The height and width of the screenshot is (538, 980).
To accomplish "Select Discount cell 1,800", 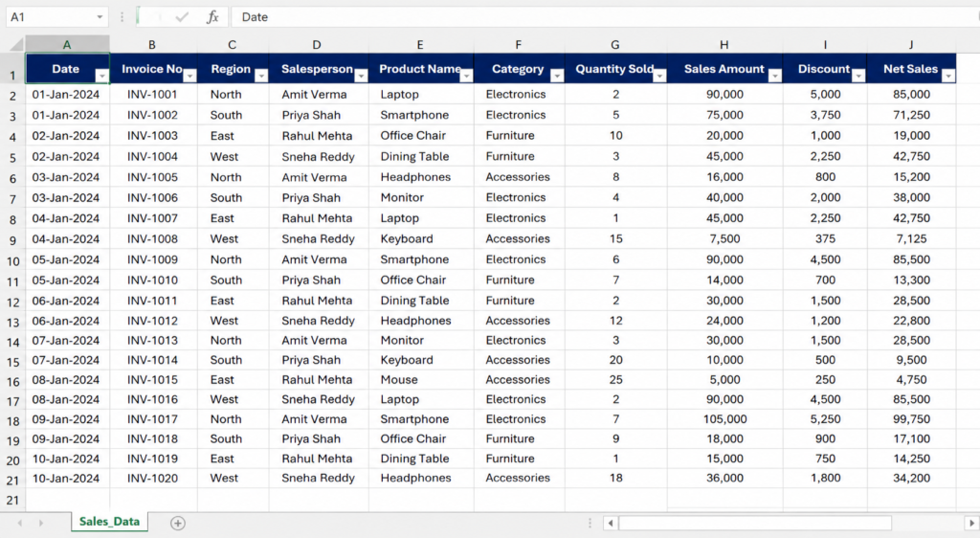I will [x=825, y=478].
